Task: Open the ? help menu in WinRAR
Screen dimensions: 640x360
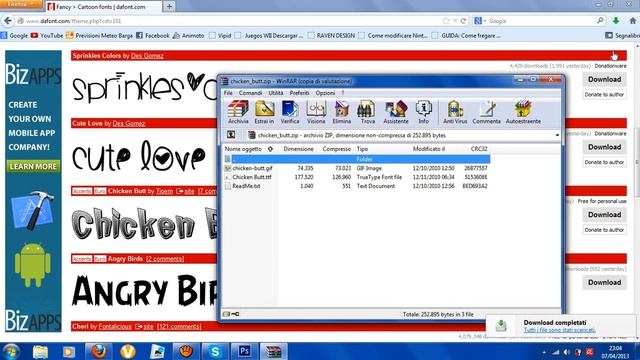Action: coord(343,93)
